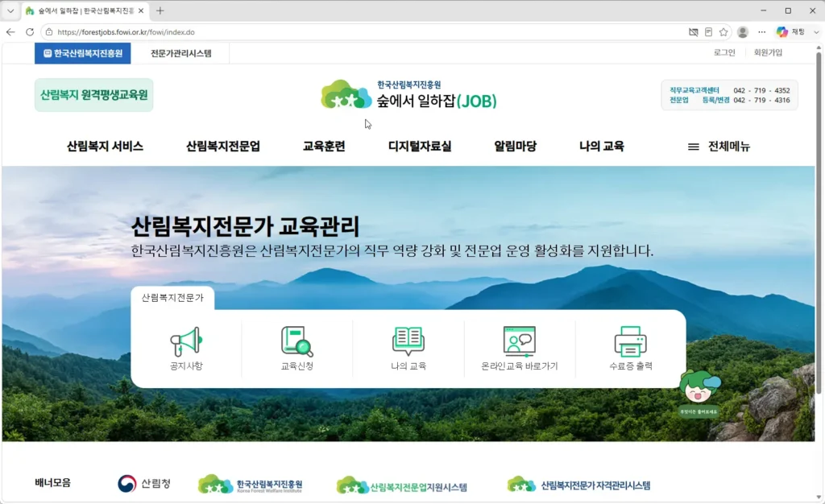
Task: Click the scrollbar down arrow
Action: 819,498
